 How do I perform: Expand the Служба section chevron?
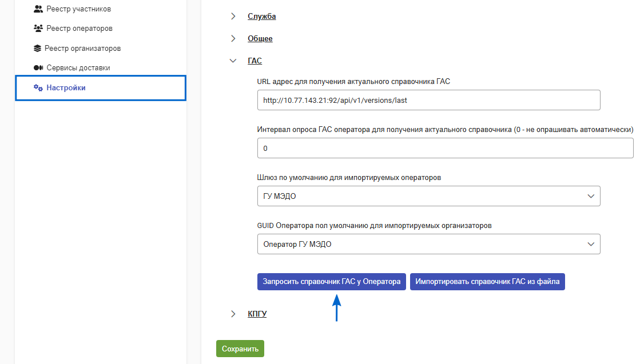(233, 16)
